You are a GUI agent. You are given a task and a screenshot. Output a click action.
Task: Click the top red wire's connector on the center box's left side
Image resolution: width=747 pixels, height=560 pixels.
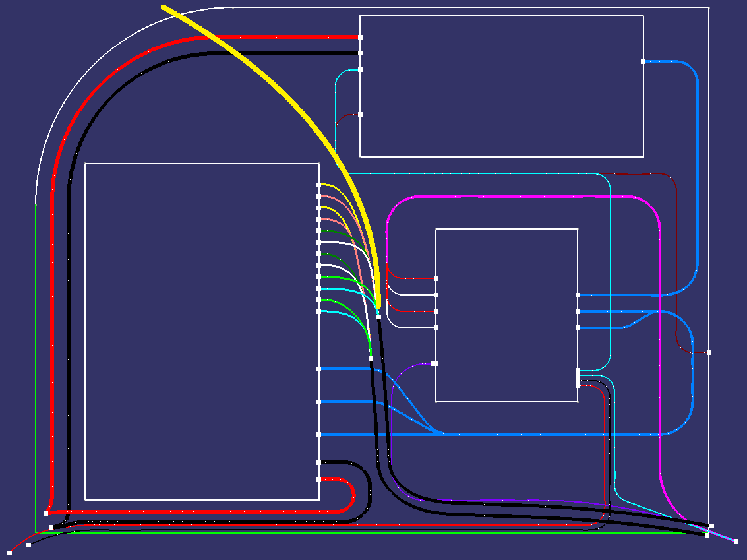[436, 279]
